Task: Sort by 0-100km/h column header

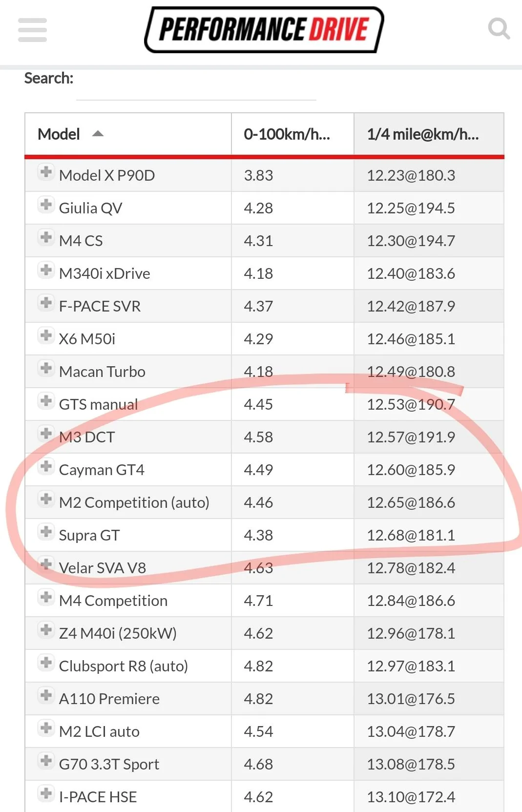Action: click(x=292, y=134)
